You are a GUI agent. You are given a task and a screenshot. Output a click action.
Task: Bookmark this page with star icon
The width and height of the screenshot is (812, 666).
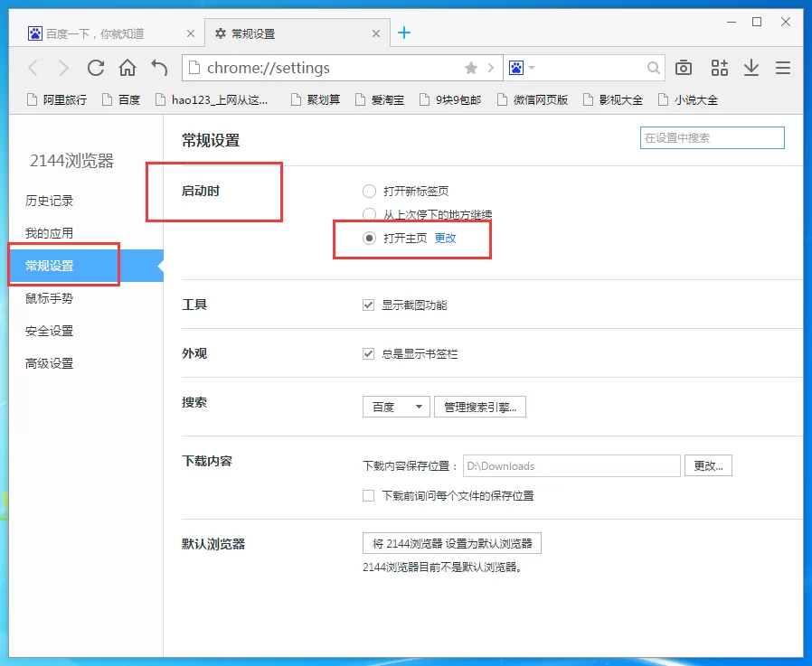(x=471, y=68)
